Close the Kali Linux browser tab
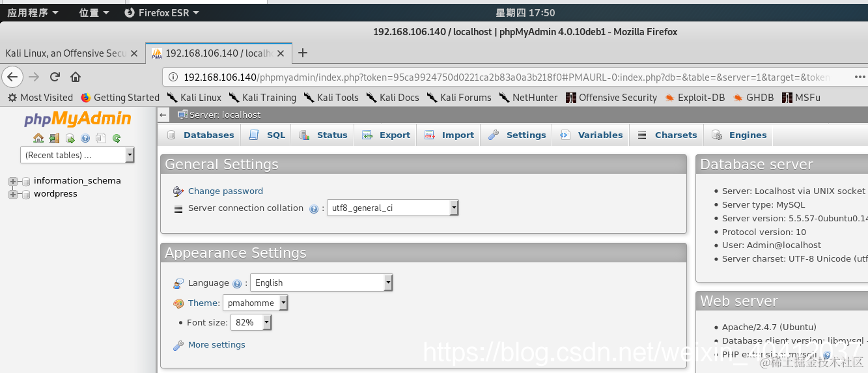Image resolution: width=868 pixels, height=373 pixels. pos(134,53)
